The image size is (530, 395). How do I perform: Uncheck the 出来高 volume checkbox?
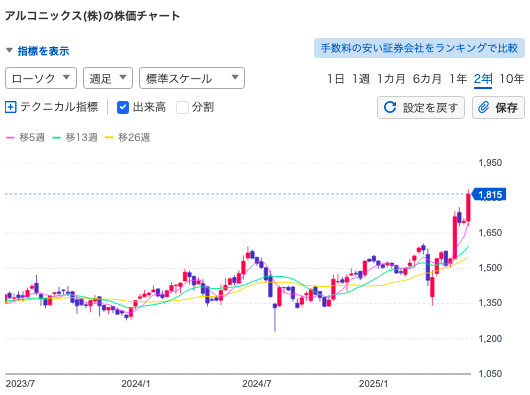tap(123, 107)
